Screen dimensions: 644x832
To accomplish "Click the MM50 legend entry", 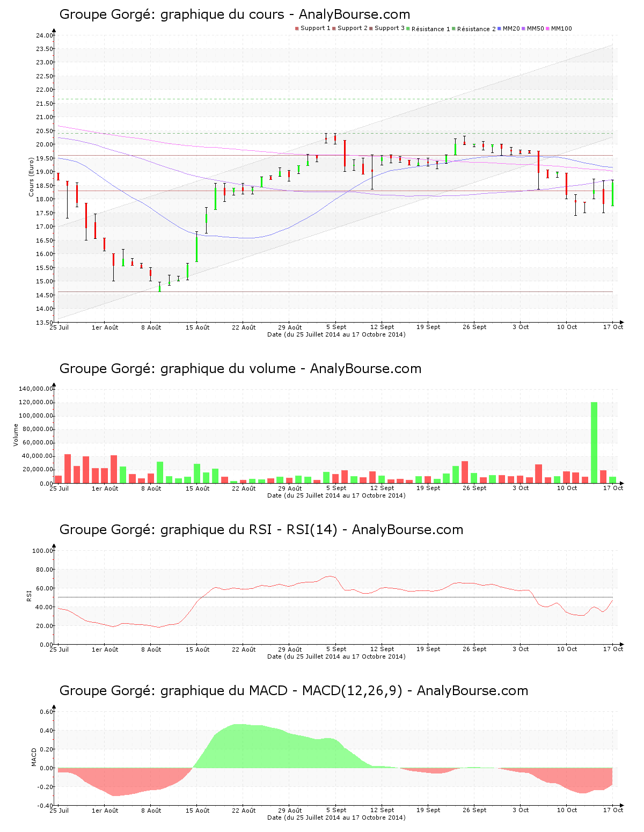I will (x=535, y=28).
